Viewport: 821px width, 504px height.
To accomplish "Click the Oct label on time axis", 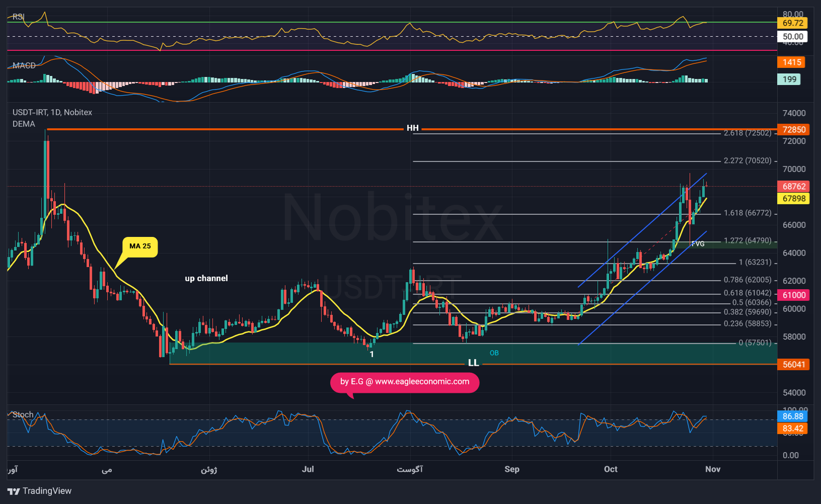I will point(611,470).
